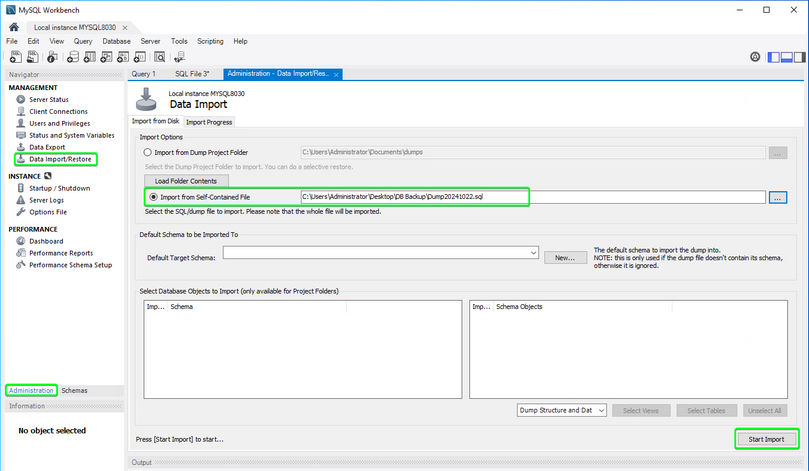This screenshot has width=809, height=471.
Task: Reconnect to DBMS toolbar icon
Action: pos(180,57)
